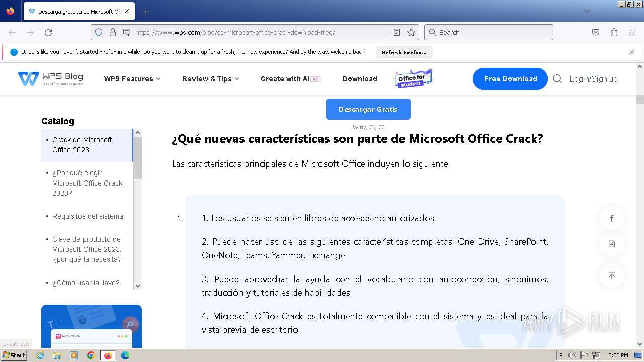Open Create with AI menu item

[x=291, y=79]
